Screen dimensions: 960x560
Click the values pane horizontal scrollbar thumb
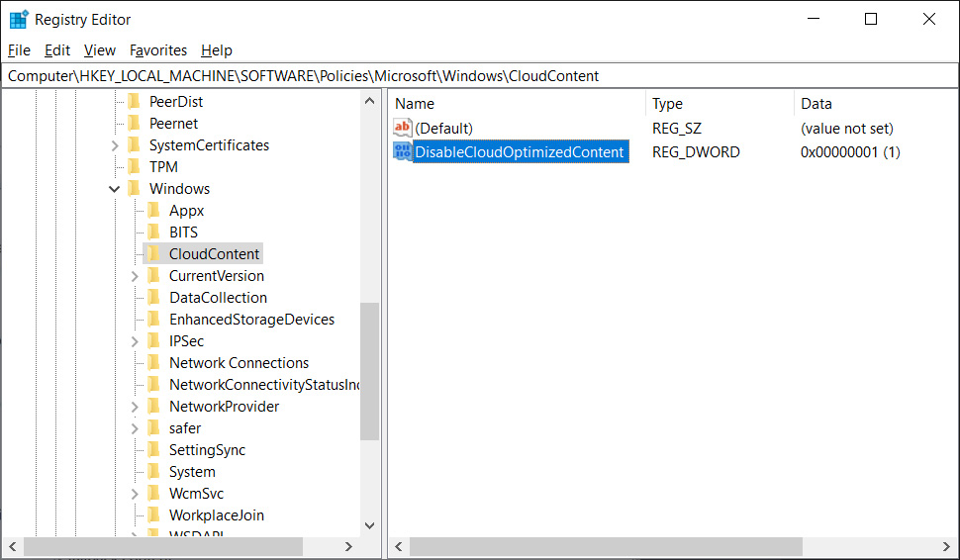pyautogui.click(x=606, y=546)
